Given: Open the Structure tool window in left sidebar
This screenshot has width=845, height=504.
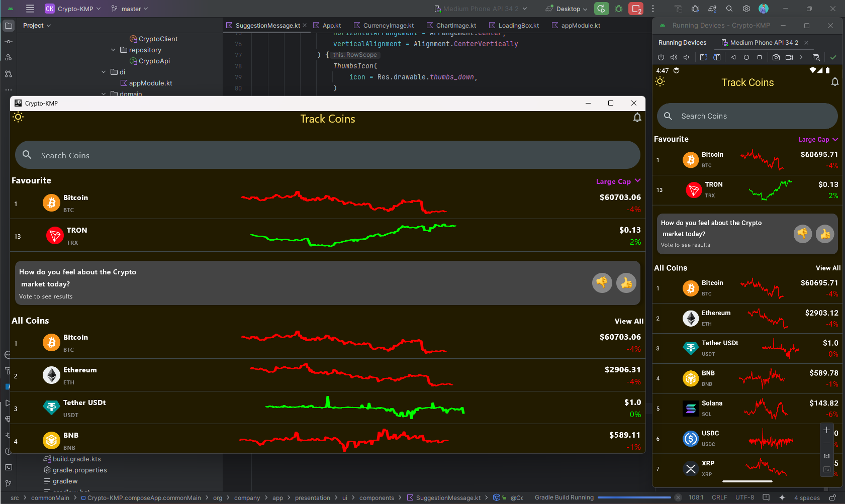Looking at the screenshot, I should click(x=9, y=57).
